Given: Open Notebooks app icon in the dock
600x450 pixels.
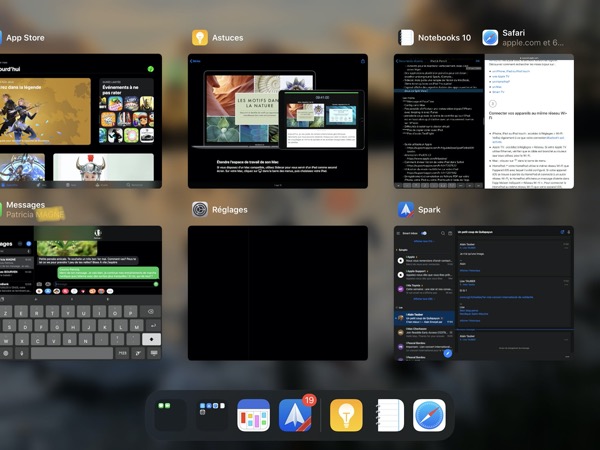Looking at the screenshot, I should coord(388,415).
